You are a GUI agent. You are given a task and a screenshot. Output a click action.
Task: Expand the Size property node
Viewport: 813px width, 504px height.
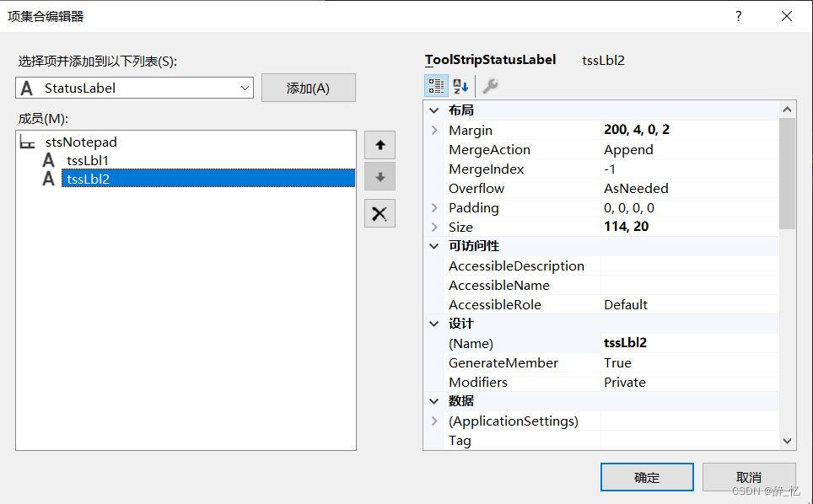434,228
